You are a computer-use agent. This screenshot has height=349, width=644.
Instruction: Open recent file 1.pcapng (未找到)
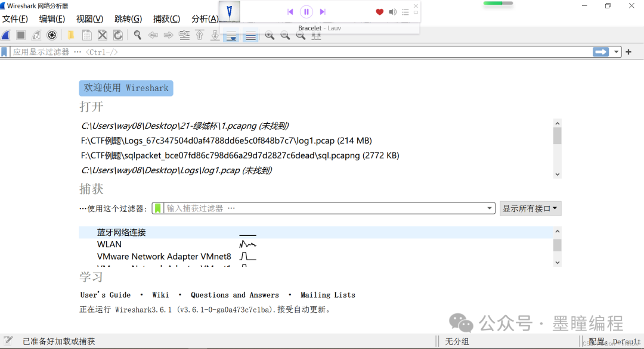(185, 126)
